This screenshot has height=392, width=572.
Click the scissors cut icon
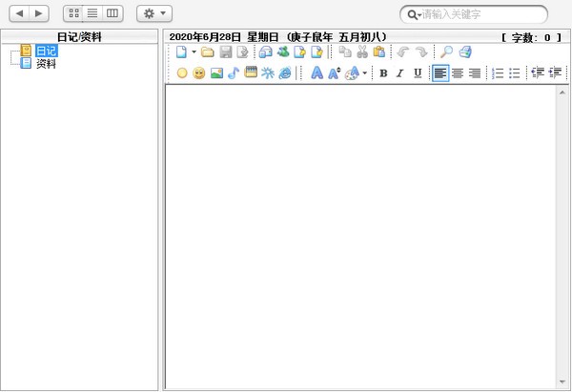pyautogui.click(x=362, y=52)
